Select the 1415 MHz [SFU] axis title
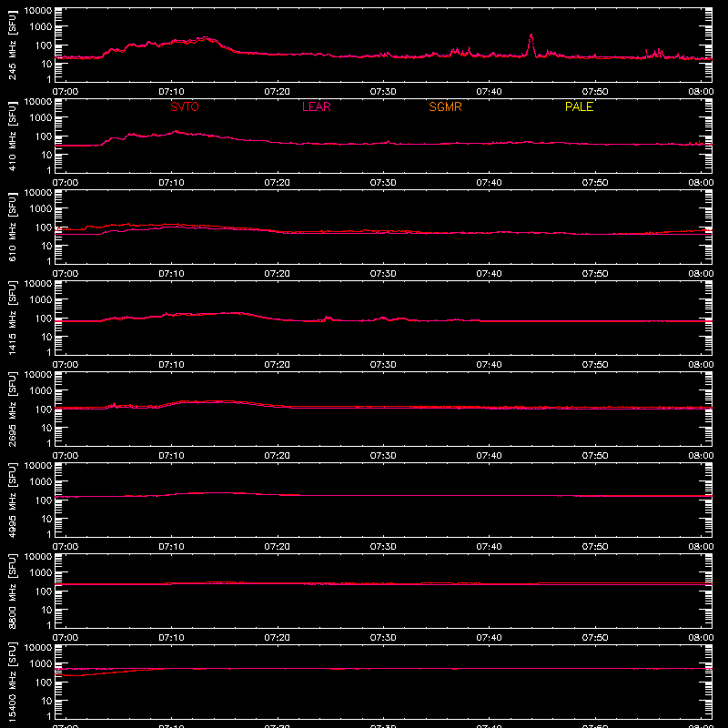The height and width of the screenshot is (728, 728). [12, 318]
